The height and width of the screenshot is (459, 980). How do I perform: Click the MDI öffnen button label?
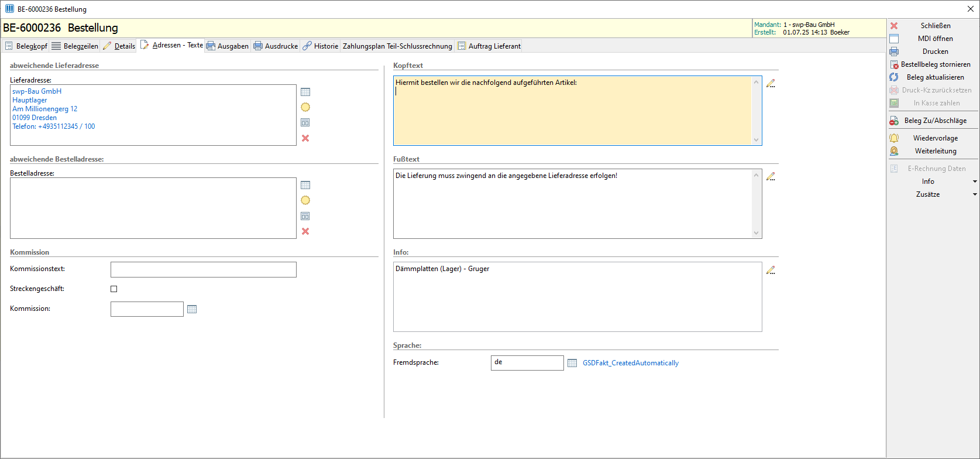point(936,39)
